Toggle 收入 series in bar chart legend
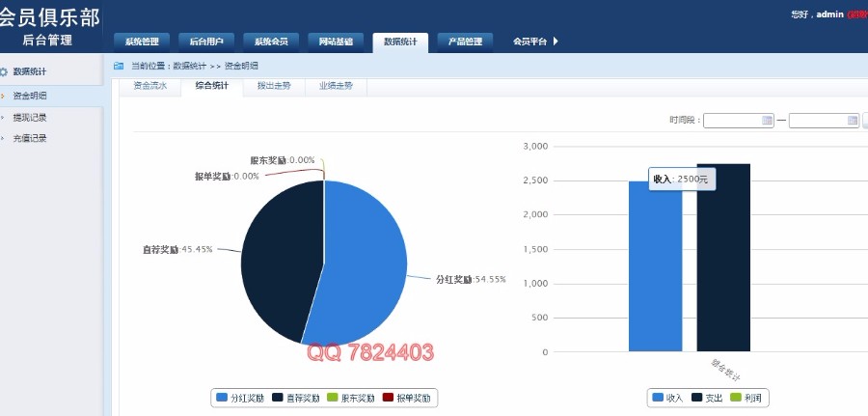The height and width of the screenshot is (416, 868). (666, 398)
